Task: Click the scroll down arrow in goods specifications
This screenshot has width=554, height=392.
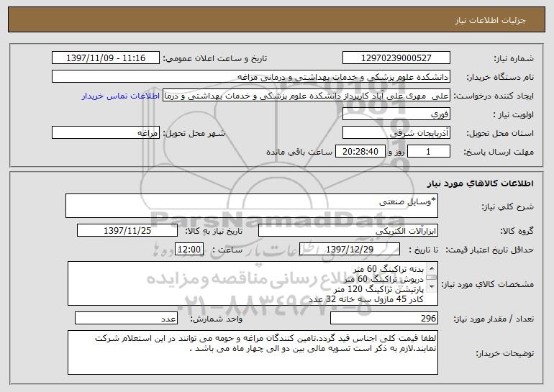Action: pos(432,287)
